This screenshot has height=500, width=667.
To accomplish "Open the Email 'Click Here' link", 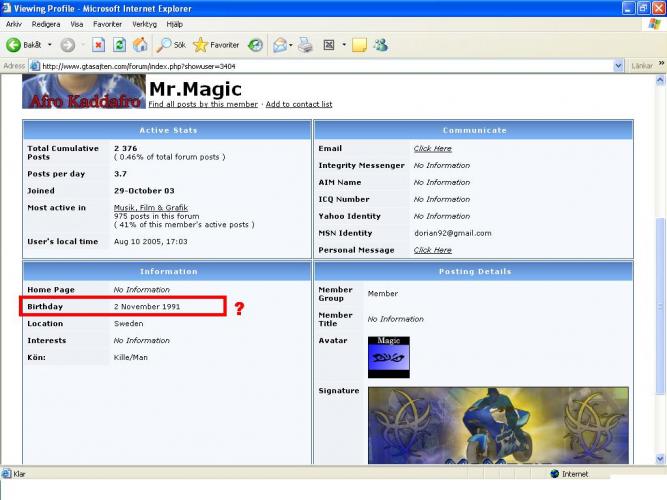I will [x=432, y=149].
